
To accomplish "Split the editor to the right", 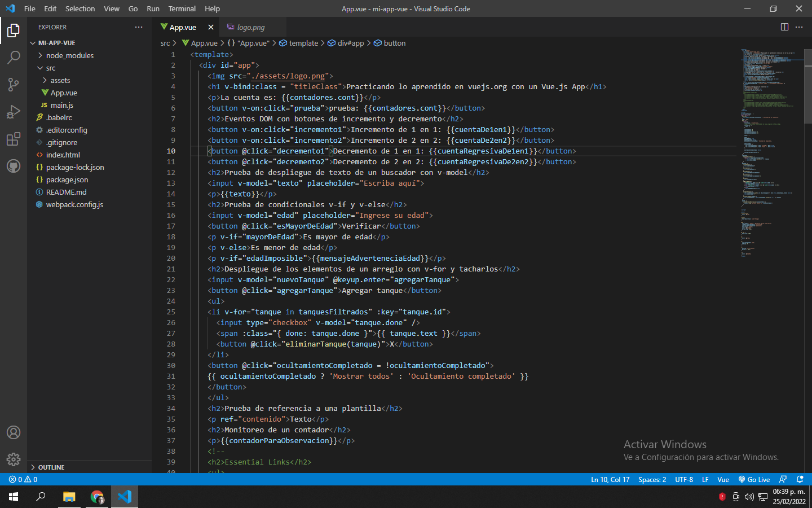I will pyautogui.click(x=784, y=27).
